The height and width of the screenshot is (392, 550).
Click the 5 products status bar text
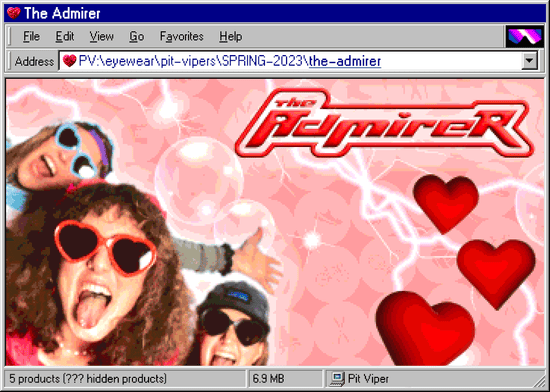tap(88, 379)
